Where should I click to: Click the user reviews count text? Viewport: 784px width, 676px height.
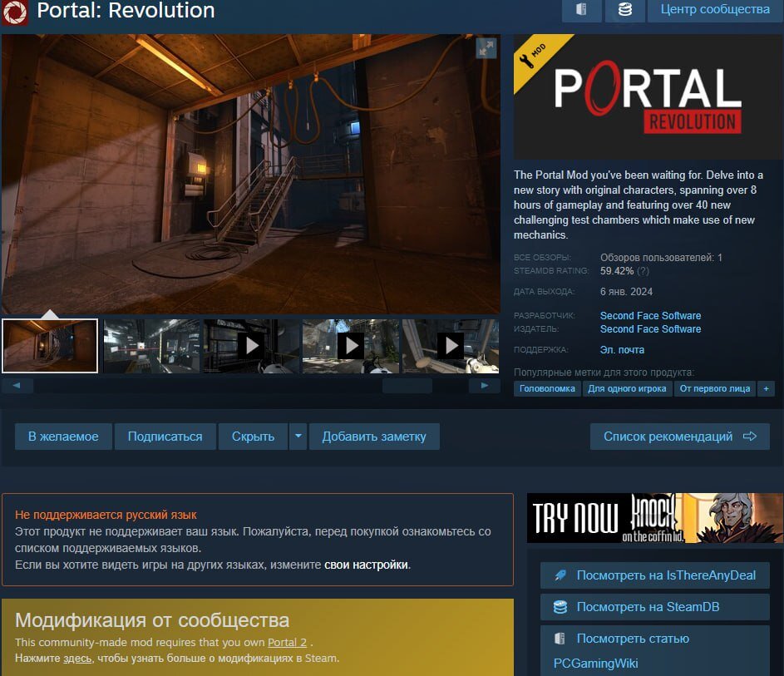click(661, 258)
